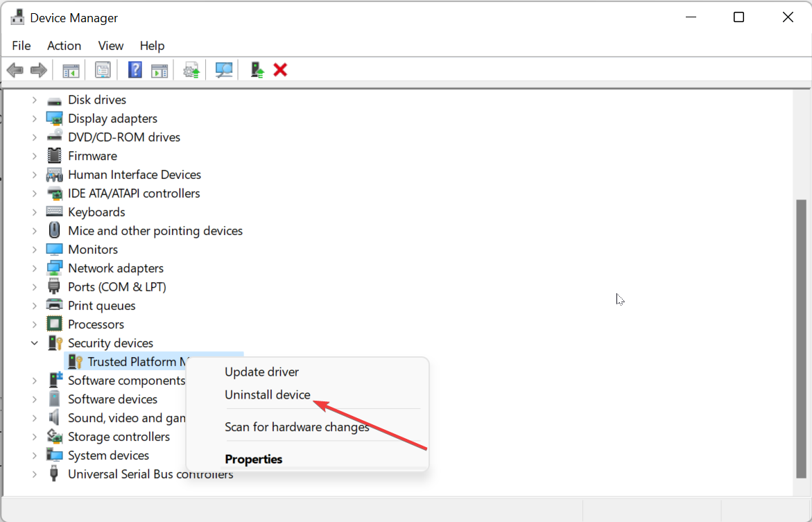Click the blue Help question mark icon
This screenshot has width=812, height=522.
(135, 70)
